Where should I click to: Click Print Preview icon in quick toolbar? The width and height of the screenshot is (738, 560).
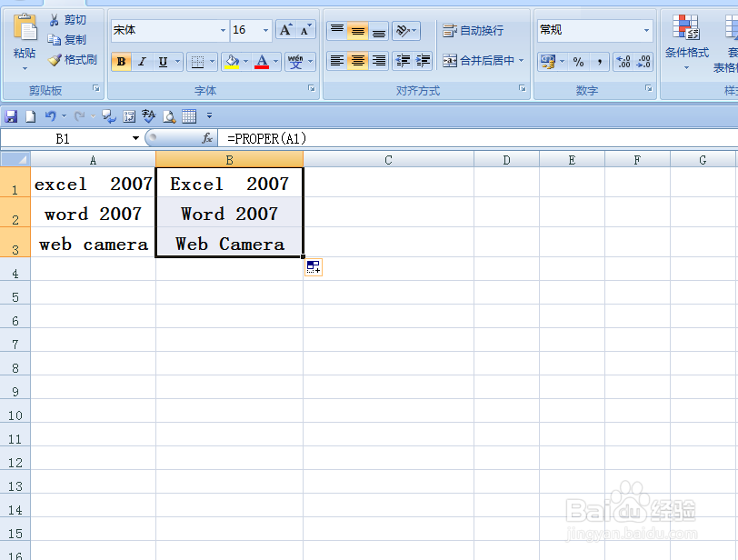pos(169,116)
